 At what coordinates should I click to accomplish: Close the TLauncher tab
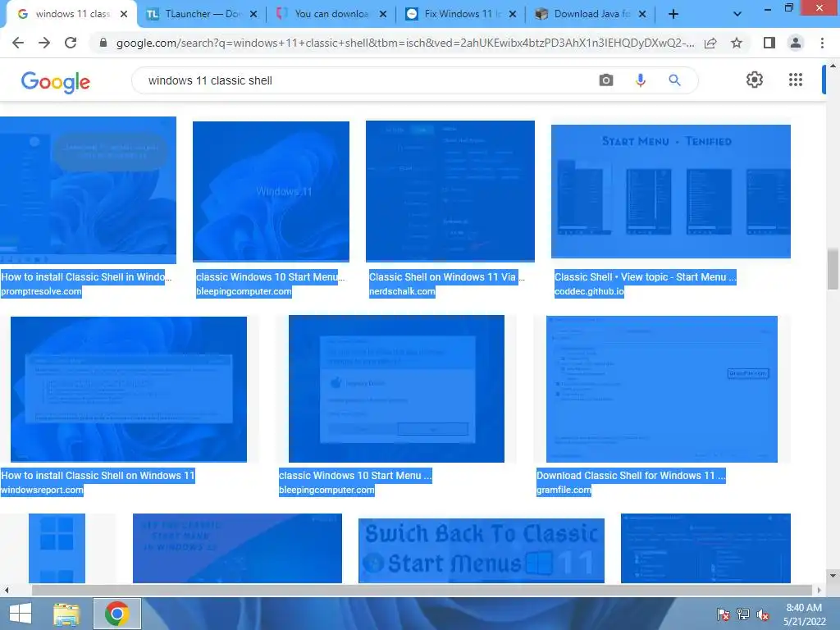(x=253, y=14)
